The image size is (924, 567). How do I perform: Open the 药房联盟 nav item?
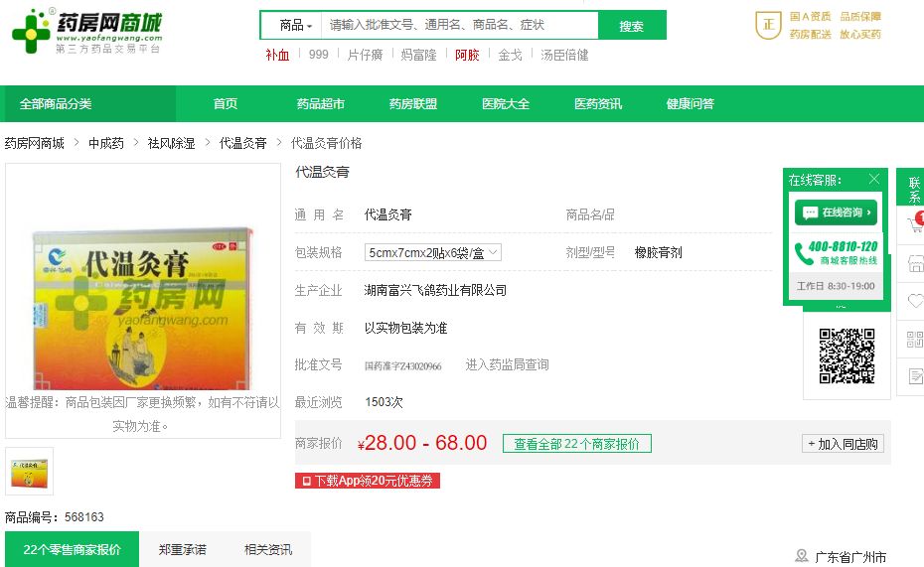413,103
